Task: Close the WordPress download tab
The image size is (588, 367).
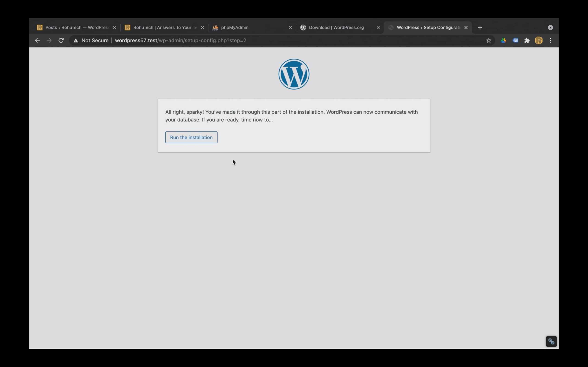Action: tap(378, 27)
